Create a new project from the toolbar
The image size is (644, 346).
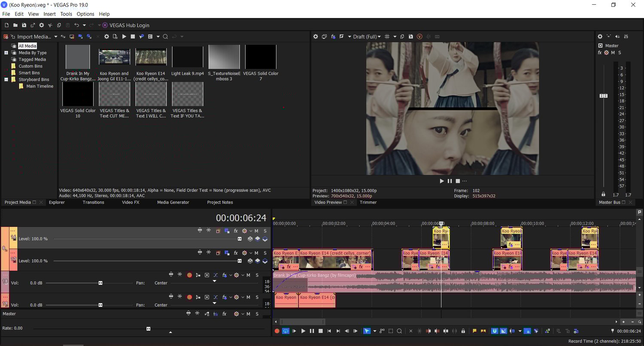pos(6,25)
